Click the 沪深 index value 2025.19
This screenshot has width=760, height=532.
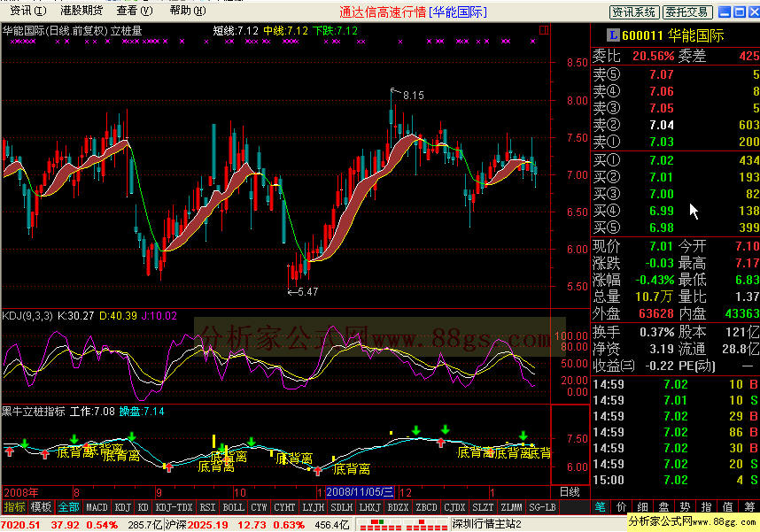(207, 525)
